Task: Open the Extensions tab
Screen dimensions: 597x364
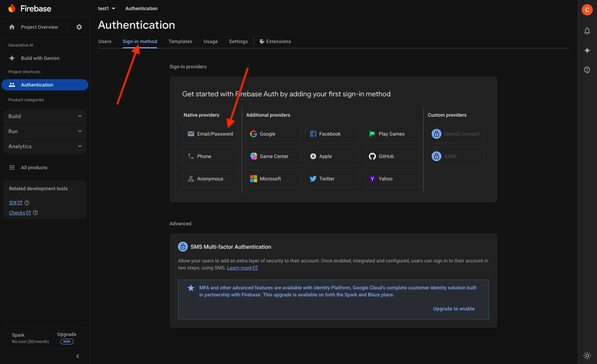Action: (x=275, y=41)
